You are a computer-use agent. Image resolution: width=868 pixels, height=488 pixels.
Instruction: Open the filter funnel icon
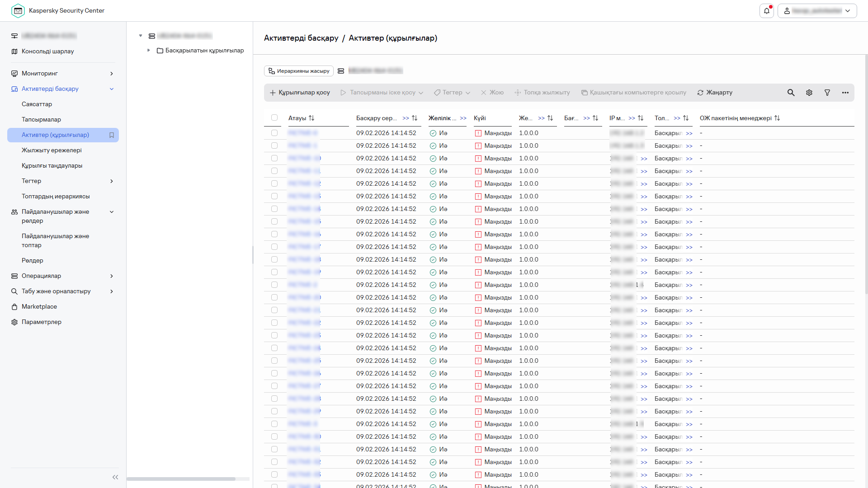pos(827,93)
